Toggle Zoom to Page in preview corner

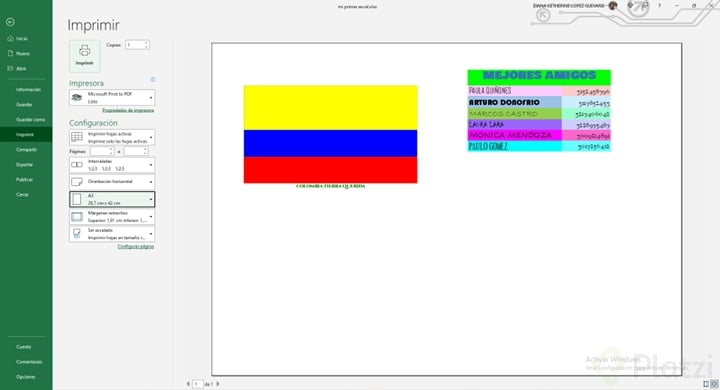(x=714, y=384)
